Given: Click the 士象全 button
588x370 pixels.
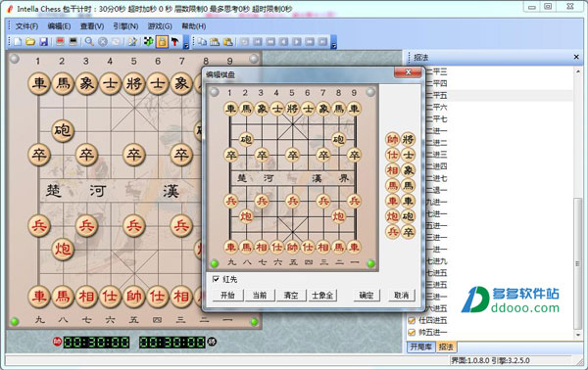Looking at the screenshot, I should click(322, 296).
